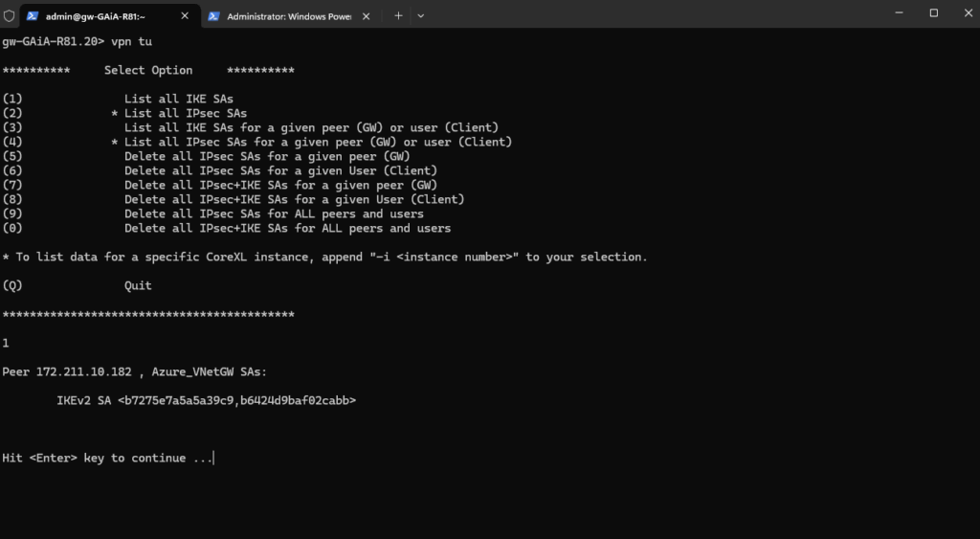Click the 'vpn tu' command text
Viewport: 980px width, 539px height.
pos(131,42)
